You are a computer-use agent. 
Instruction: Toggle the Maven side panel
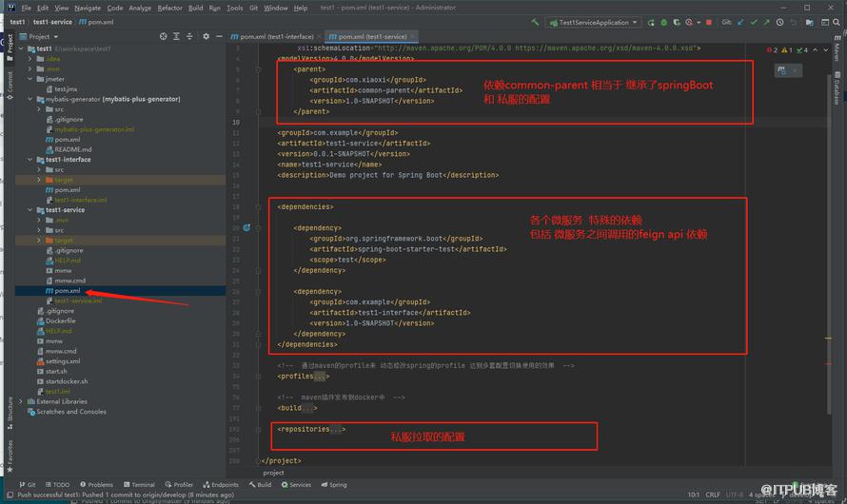tap(837, 49)
